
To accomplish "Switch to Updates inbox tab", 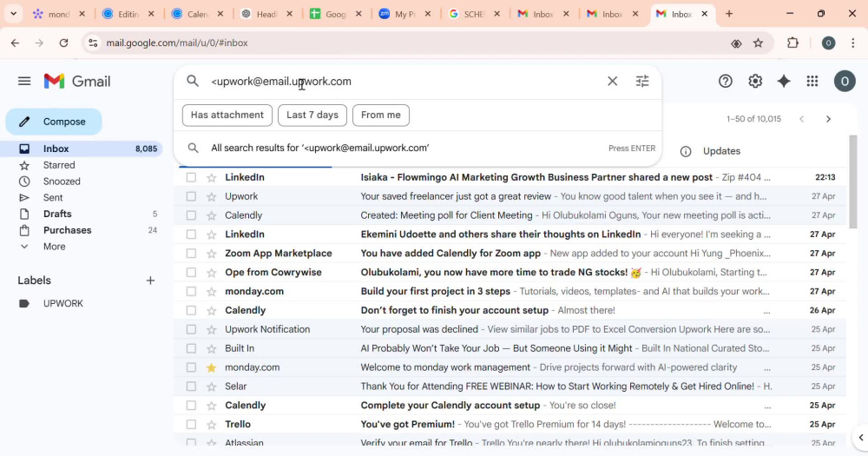I will [721, 151].
